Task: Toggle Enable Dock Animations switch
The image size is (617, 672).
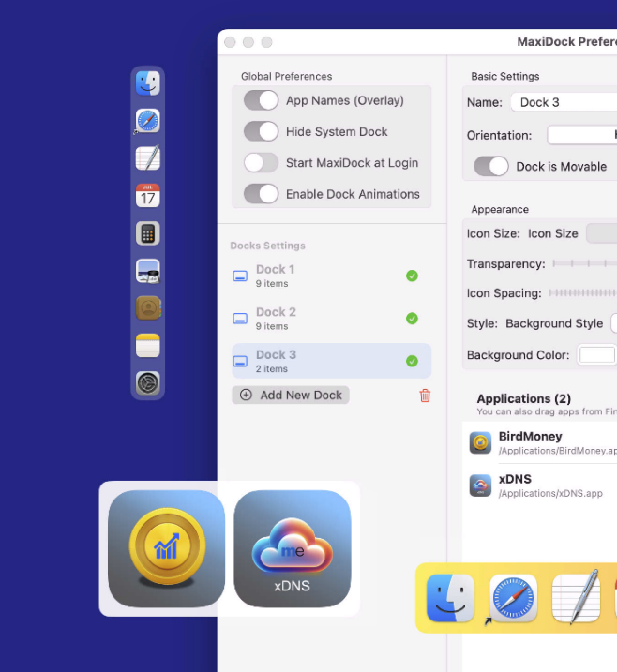Action: 261,194
